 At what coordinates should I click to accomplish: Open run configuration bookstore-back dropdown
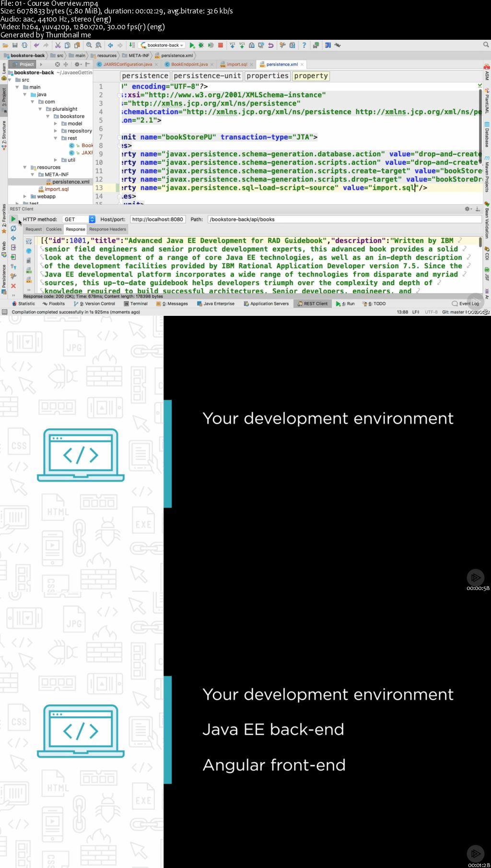pyautogui.click(x=163, y=45)
